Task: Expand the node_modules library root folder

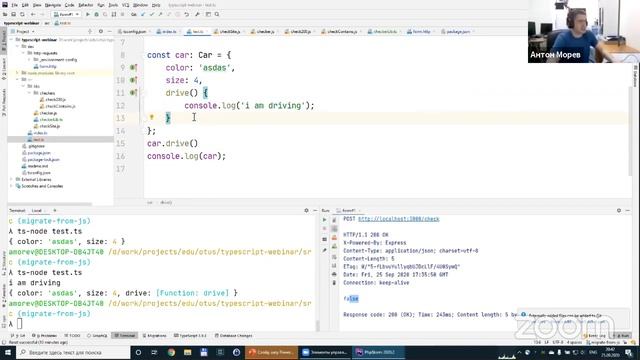Action: tap(18, 73)
